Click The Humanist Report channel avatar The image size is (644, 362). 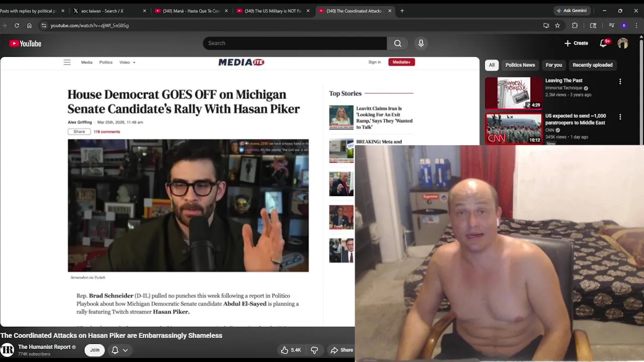pyautogui.click(x=7, y=350)
